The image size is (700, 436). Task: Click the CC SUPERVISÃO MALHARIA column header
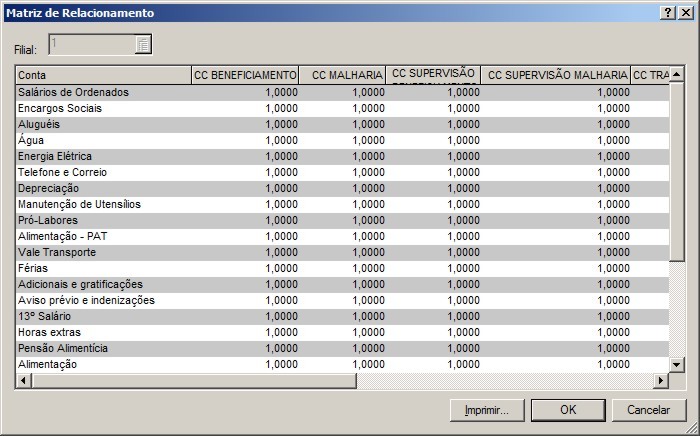[557, 75]
